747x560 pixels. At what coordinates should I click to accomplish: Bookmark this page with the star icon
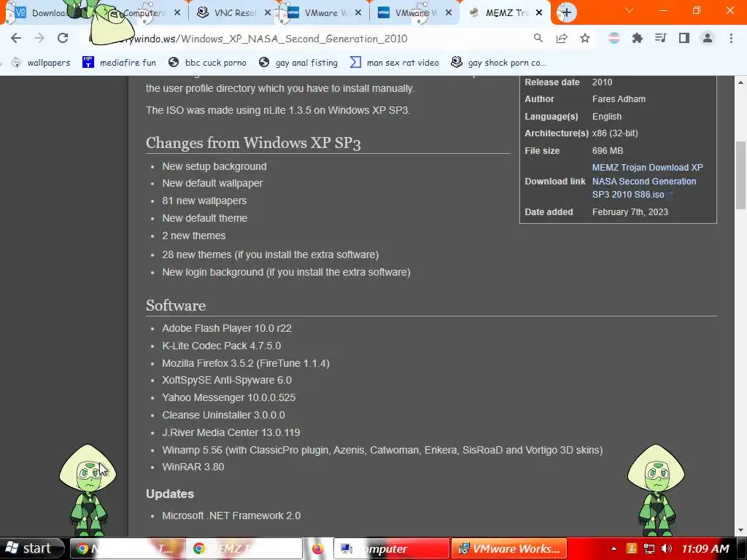[x=585, y=38]
